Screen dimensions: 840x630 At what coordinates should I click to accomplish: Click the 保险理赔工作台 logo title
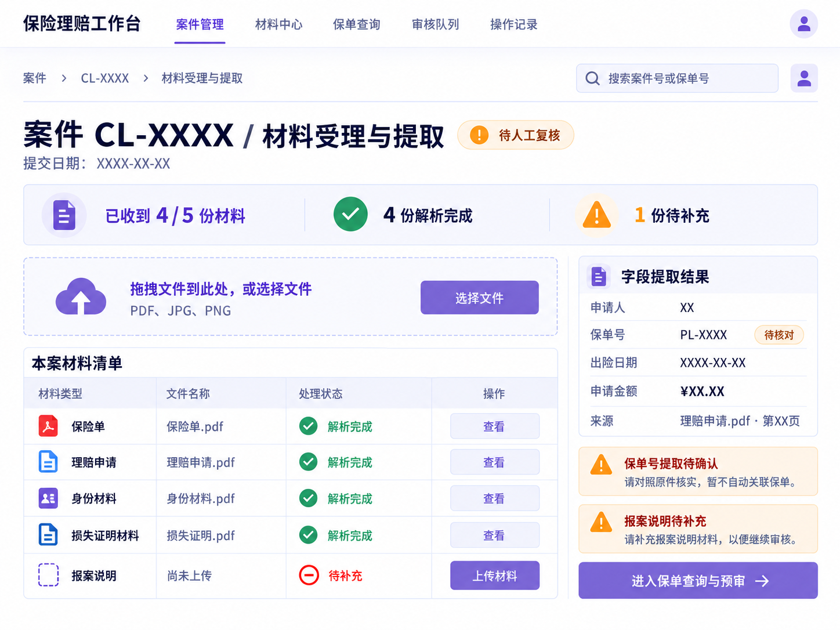(82, 23)
